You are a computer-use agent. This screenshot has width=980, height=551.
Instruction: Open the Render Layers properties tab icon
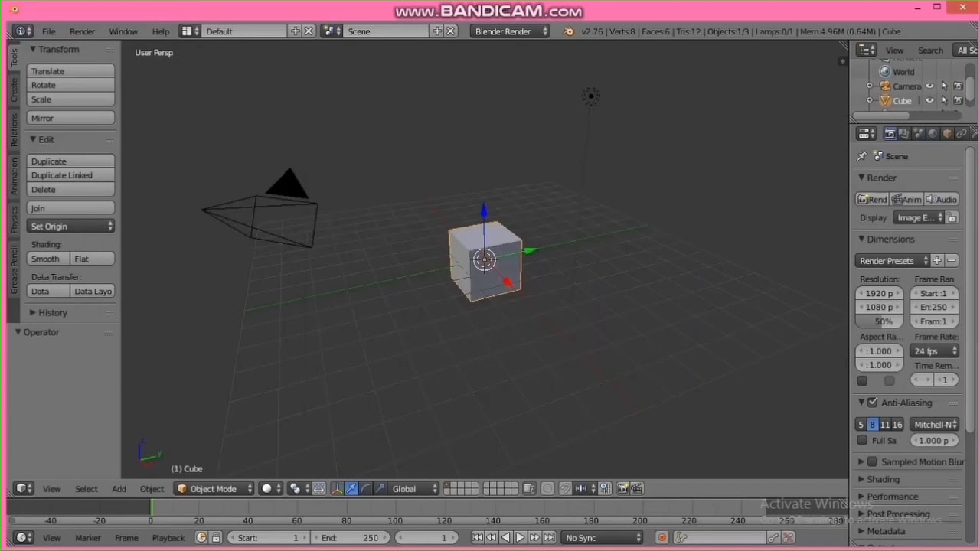(x=903, y=134)
